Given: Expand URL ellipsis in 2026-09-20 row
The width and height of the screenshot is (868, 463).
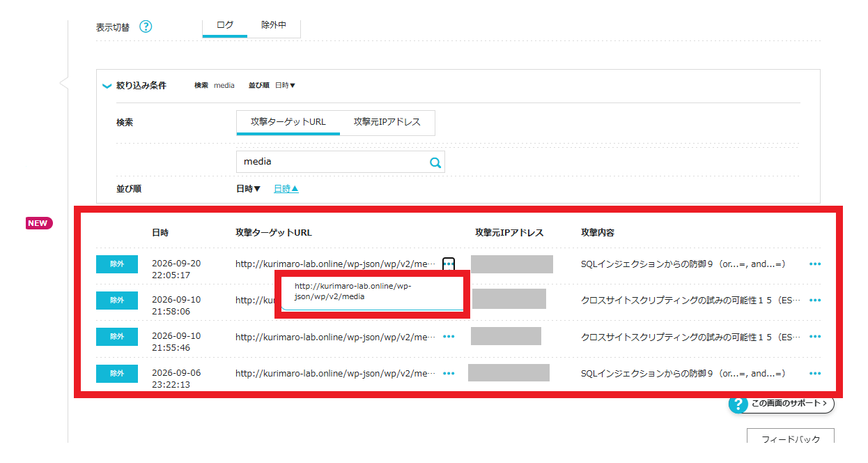Looking at the screenshot, I should 449,264.
